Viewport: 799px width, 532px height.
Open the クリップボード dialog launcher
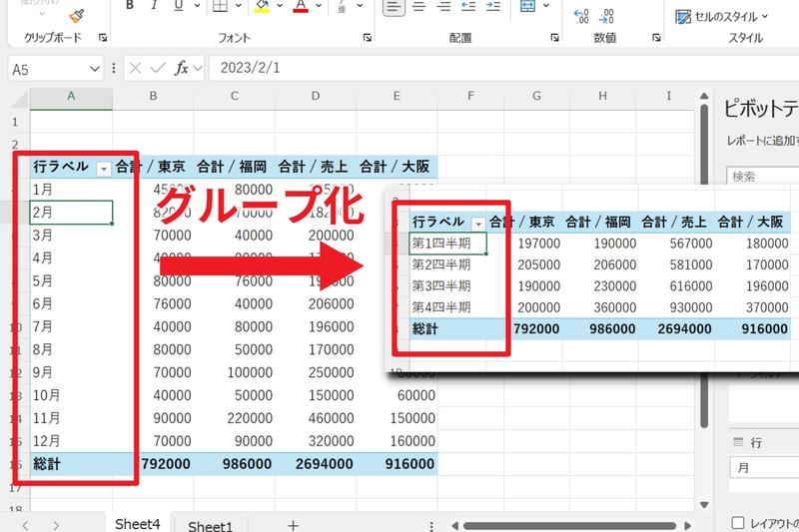[103, 37]
